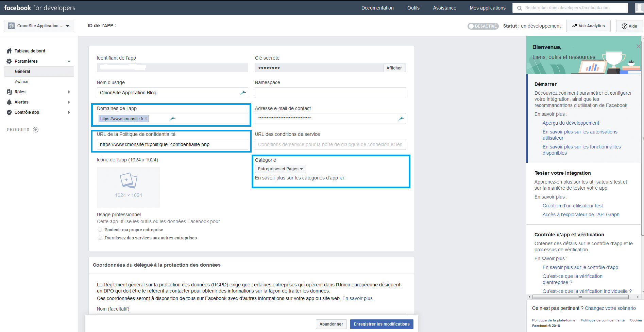The width and height of the screenshot is (644, 332).
Task: Open Qu'est-ce que la vérification d'entreprise link
Action: click(x=573, y=279)
